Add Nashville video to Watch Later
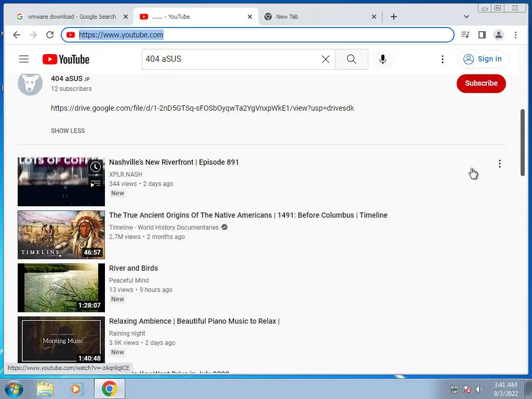The height and width of the screenshot is (399, 532). tap(96, 167)
